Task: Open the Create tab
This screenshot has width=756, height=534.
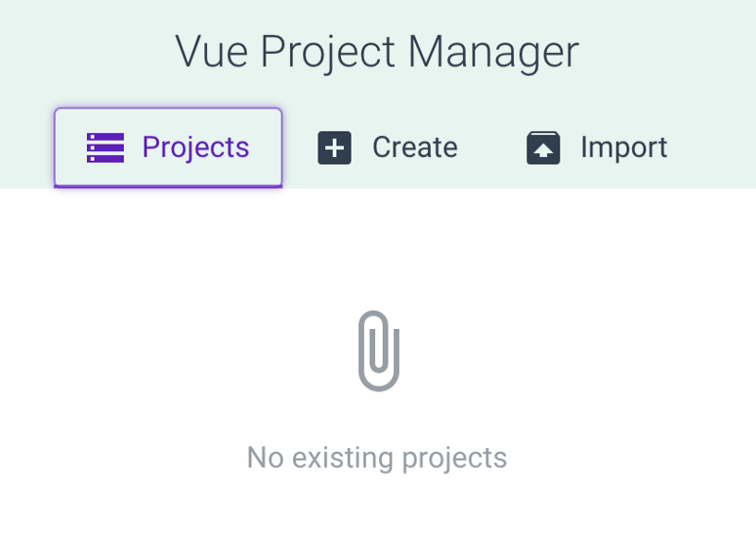Action: (x=387, y=147)
